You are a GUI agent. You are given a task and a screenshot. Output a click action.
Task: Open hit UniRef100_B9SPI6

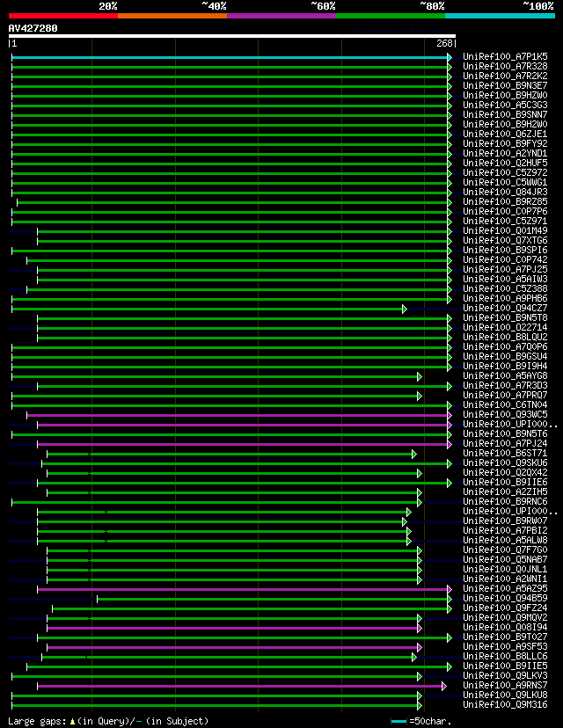(x=505, y=251)
